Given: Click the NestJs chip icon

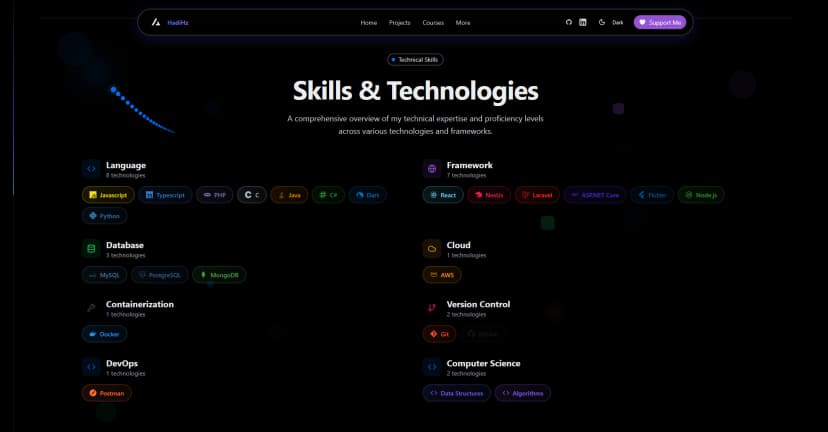Looking at the screenshot, I should (478, 195).
